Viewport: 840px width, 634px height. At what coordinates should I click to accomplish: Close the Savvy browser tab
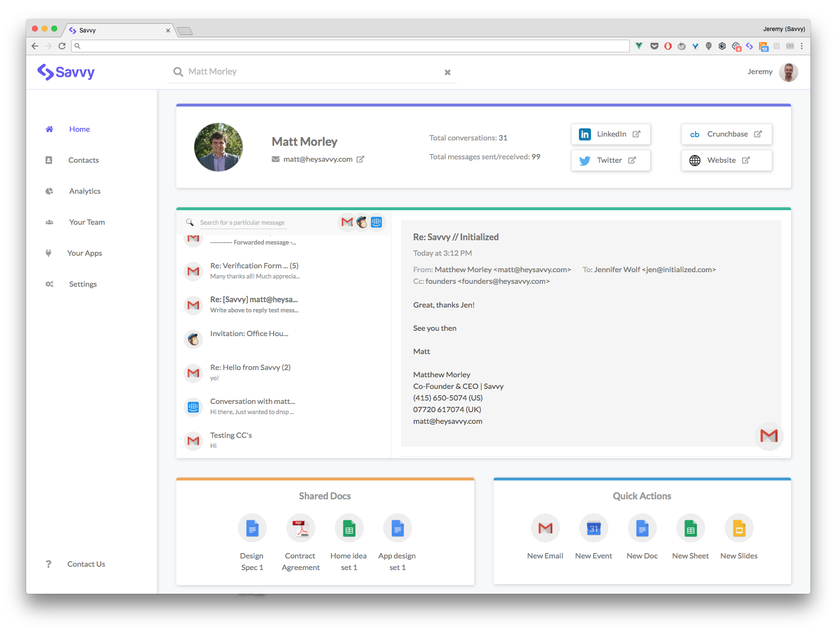click(x=168, y=31)
